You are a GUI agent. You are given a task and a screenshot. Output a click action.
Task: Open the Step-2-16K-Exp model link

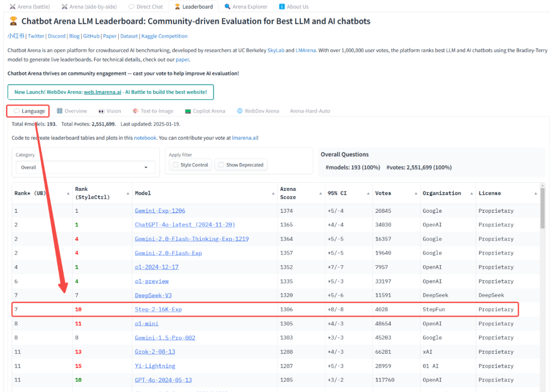tap(158, 310)
